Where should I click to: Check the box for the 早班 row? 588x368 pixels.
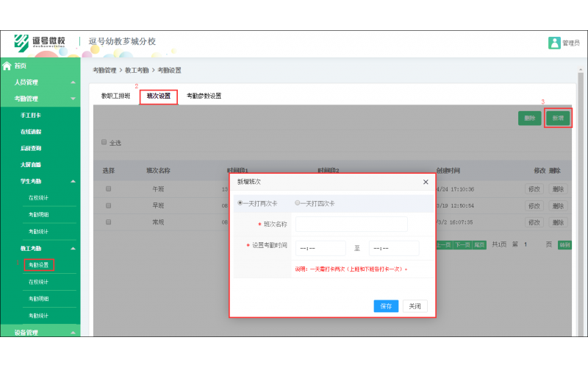coord(108,205)
